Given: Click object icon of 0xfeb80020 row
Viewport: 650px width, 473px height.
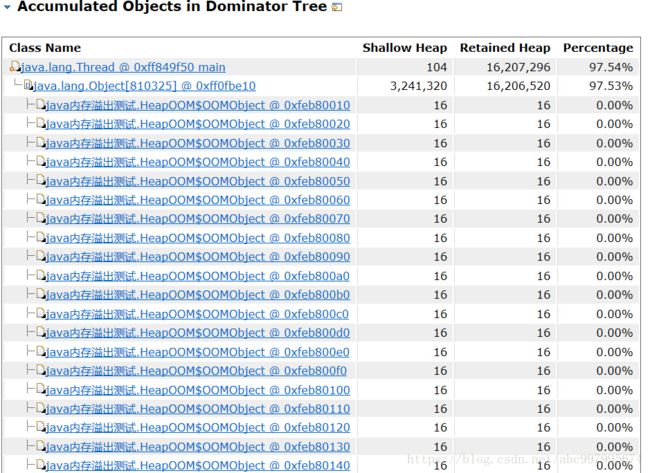Looking at the screenshot, I should [x=41, y=123].
